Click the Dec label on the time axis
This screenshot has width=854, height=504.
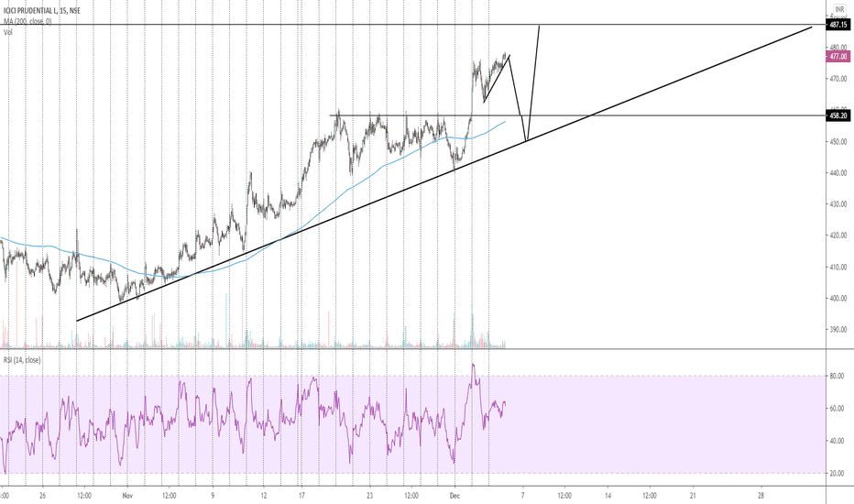[x=454, y=496]
